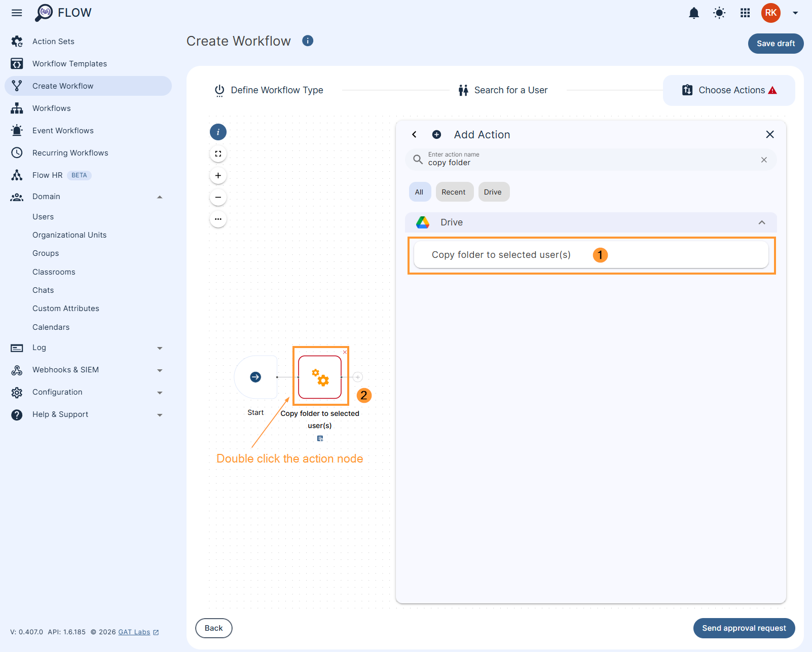812x652 pixels.
Task: Collapse the Drive results group
Action: click(761, 222)
